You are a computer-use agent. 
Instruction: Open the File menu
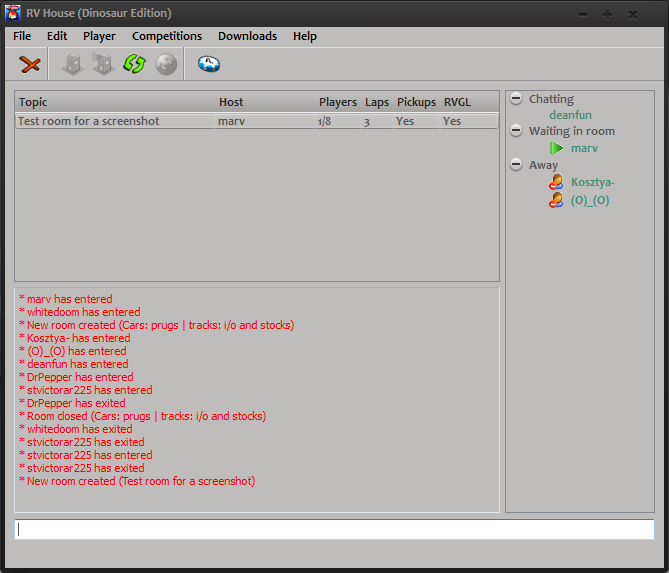[22, 36]
